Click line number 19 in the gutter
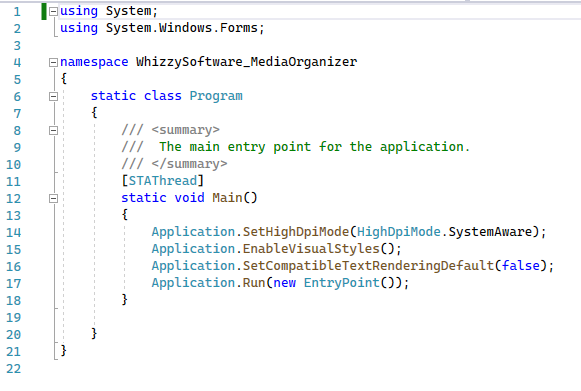Screen dimensions: 581x391 pos(14,318)
